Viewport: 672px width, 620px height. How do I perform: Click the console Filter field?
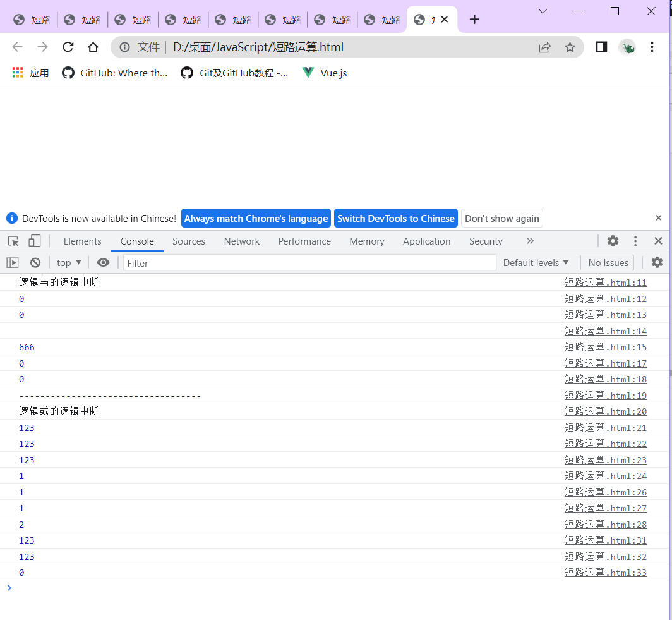pos(309,263)
